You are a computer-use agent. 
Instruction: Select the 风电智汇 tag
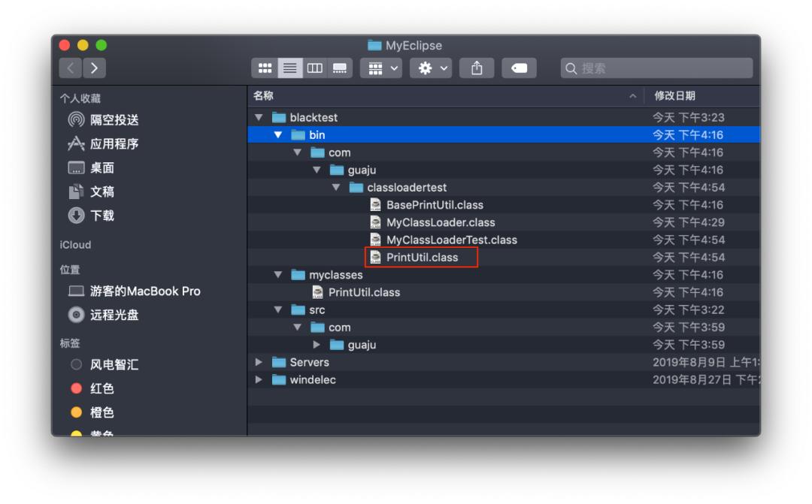click(105, 365)
